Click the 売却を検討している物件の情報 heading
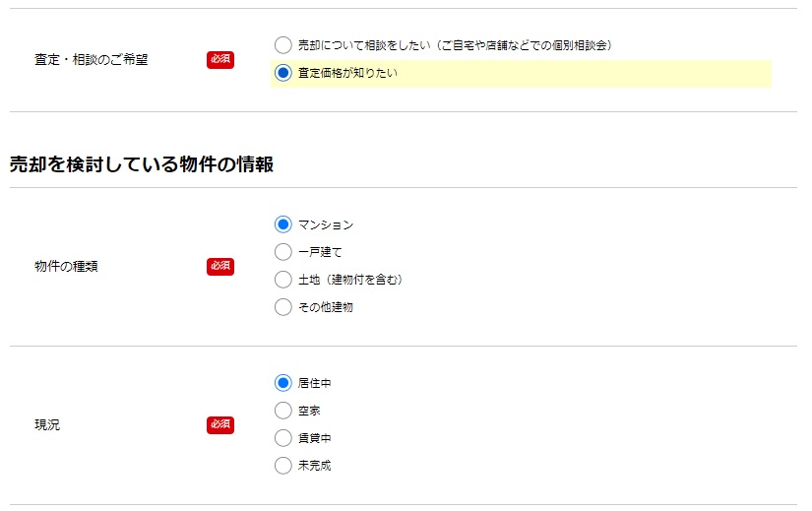 142,164
